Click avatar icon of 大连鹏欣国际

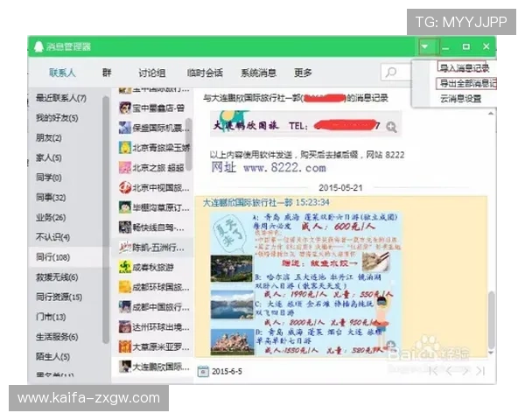[x=125, y=367]
